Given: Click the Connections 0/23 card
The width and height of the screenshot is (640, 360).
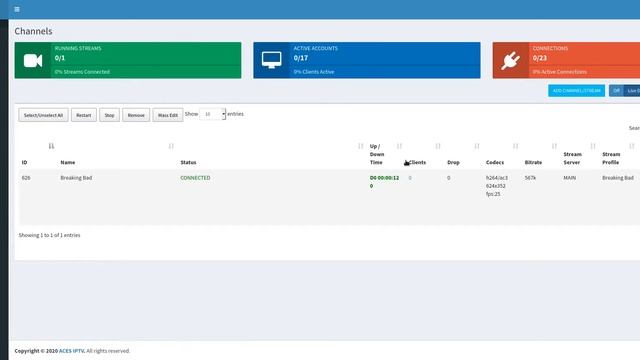Looking at the screenshot, I should [x=566, y=60].
